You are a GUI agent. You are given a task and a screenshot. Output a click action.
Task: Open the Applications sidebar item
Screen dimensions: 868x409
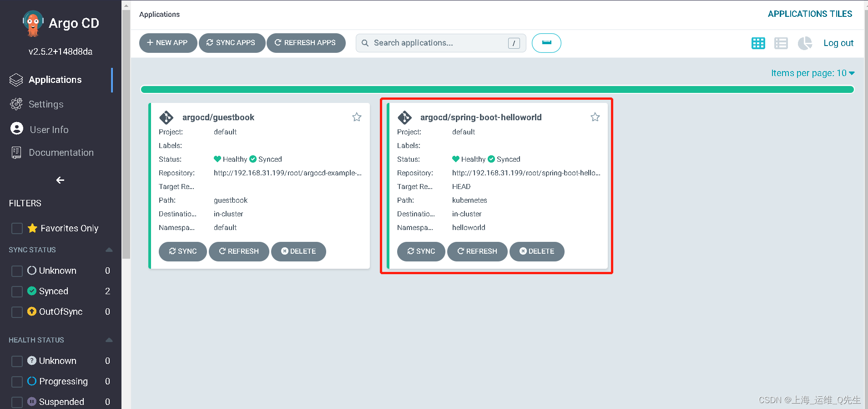pos(56,80)
